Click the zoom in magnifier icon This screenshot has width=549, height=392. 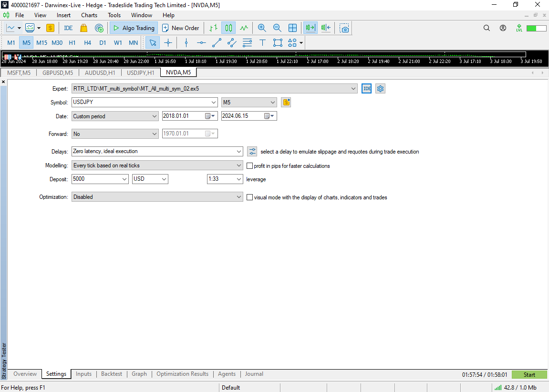coord(262,28)
